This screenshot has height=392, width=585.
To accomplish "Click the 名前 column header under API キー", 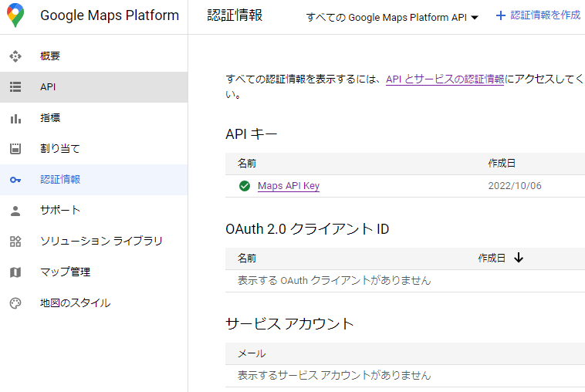I will 247,164.
